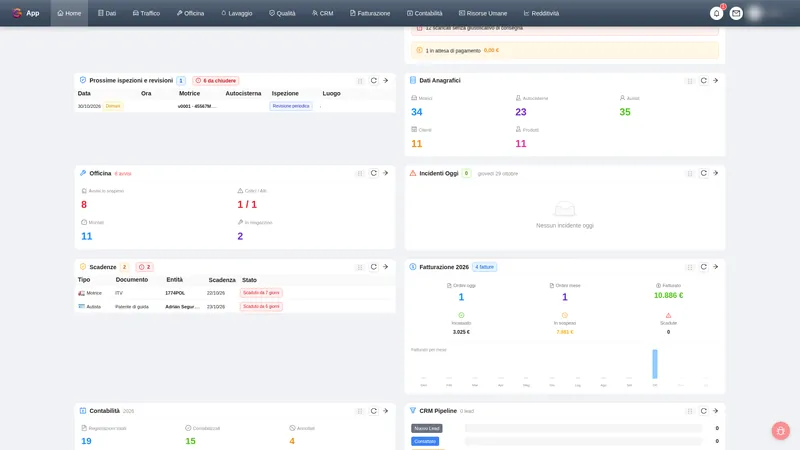Click the Scadenze red count badge
The width and height of the screenshot is (800, 450).
(x=145, y=267)
